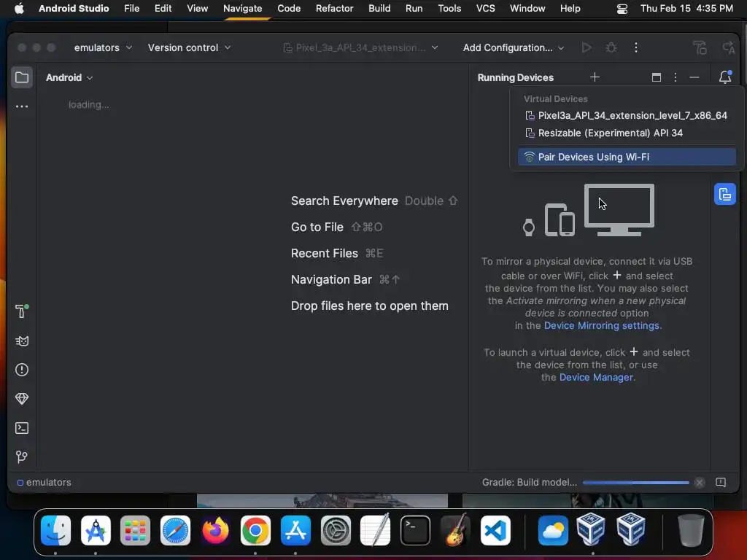
Task: Open the Add Configuration dropdown
Action: click(514, 47)
